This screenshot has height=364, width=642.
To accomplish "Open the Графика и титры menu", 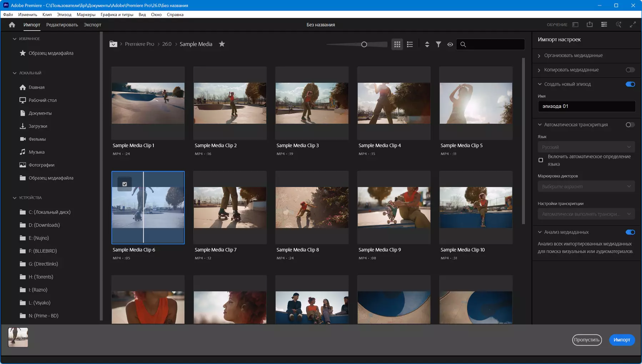I will (117, 15).
